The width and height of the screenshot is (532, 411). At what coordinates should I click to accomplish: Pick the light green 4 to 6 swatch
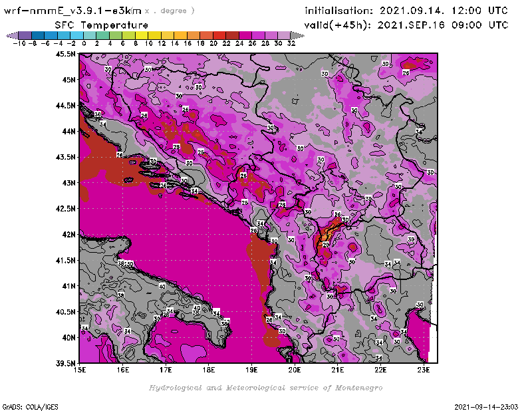pos(116,35)
